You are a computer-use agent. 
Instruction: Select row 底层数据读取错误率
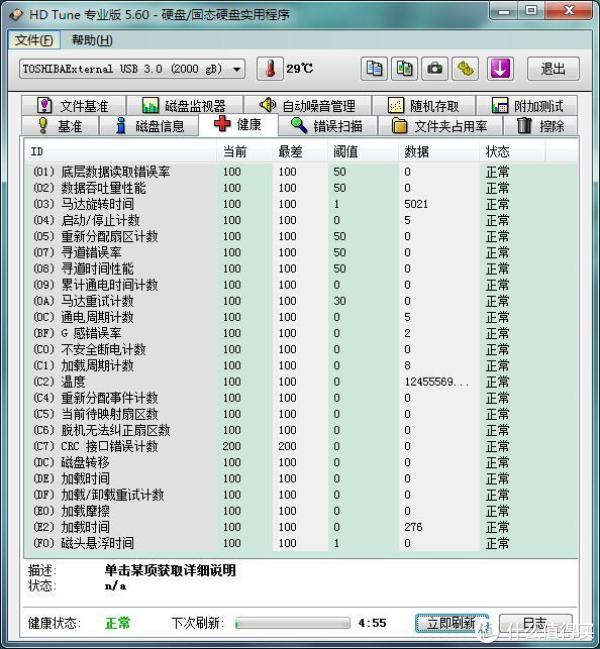point(301,172)
